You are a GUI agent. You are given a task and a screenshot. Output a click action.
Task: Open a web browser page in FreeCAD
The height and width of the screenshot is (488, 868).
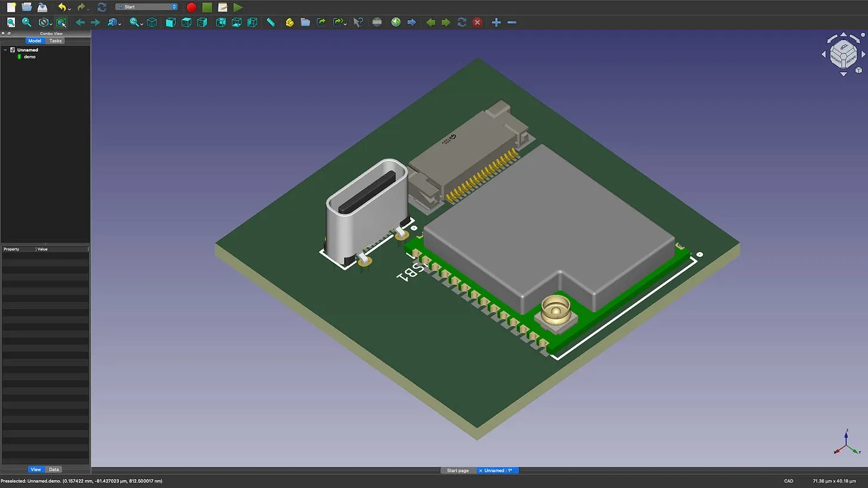395,22
